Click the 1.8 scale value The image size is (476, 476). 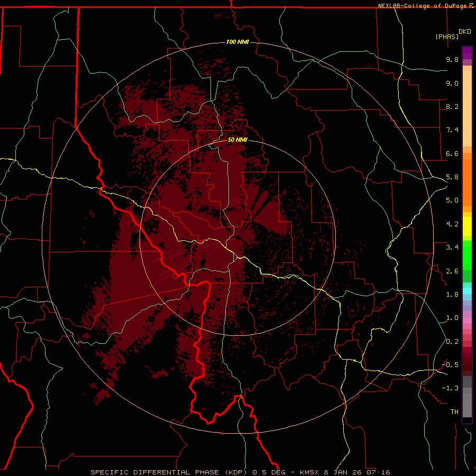452,295
